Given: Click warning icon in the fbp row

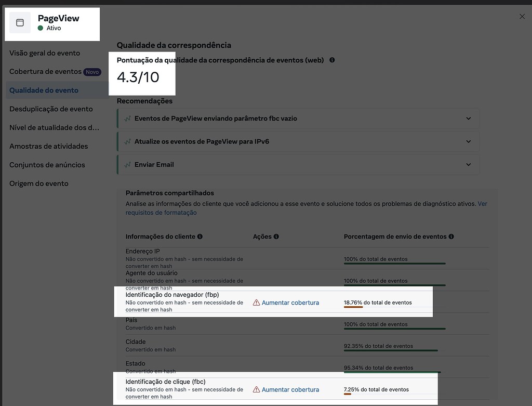Looking at the screenshot, I should [x=256, y=303].
